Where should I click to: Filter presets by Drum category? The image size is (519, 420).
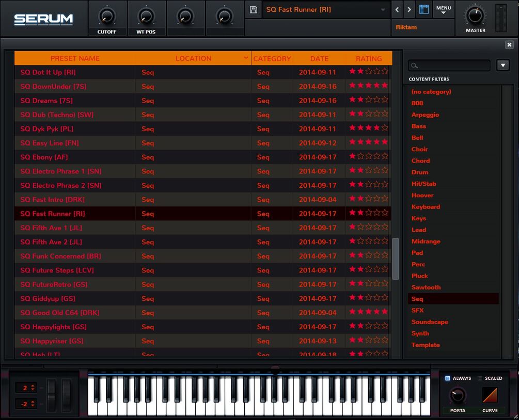pos(420,172)
